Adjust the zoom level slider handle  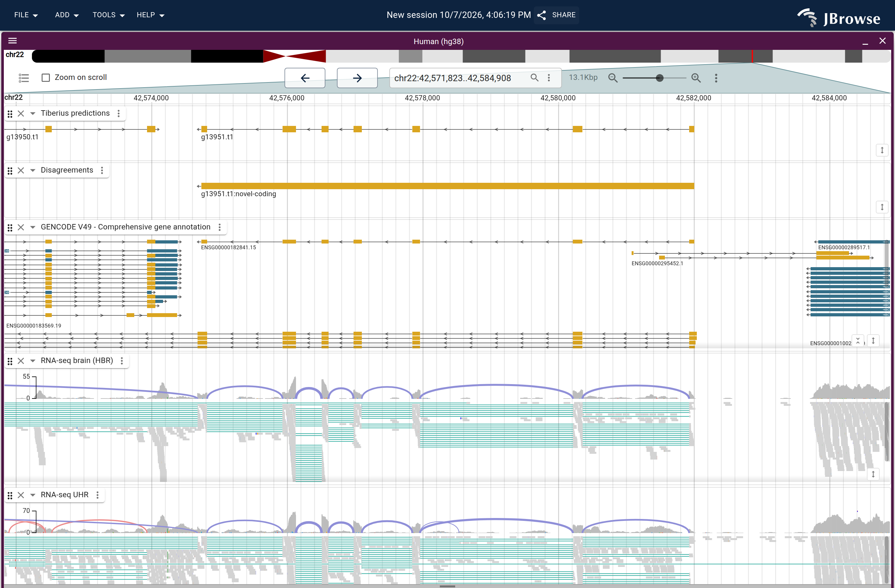click(660, 78)
